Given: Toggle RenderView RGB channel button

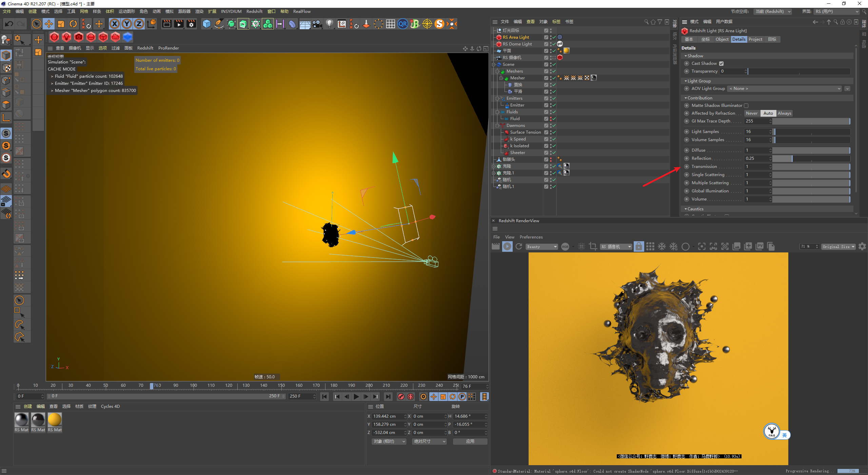Looking at the screenshot, I should point(565,247).
